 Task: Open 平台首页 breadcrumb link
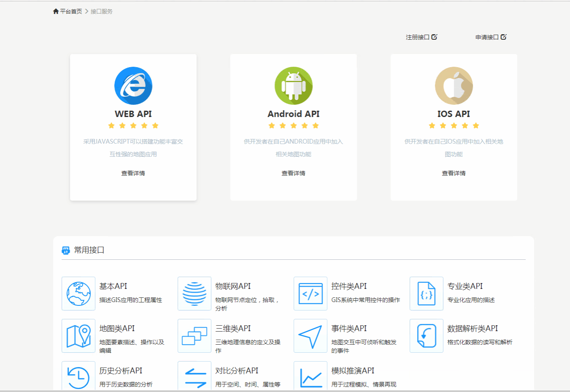[x=71, y=11]
